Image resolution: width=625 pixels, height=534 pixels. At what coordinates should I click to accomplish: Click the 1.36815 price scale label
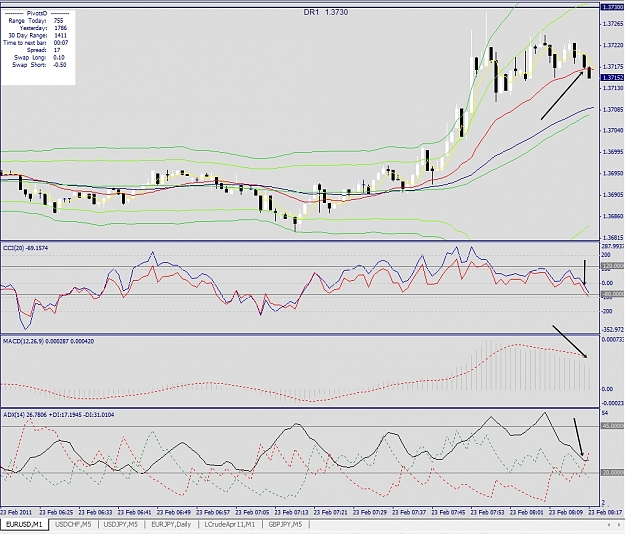[x=613, y=237]
